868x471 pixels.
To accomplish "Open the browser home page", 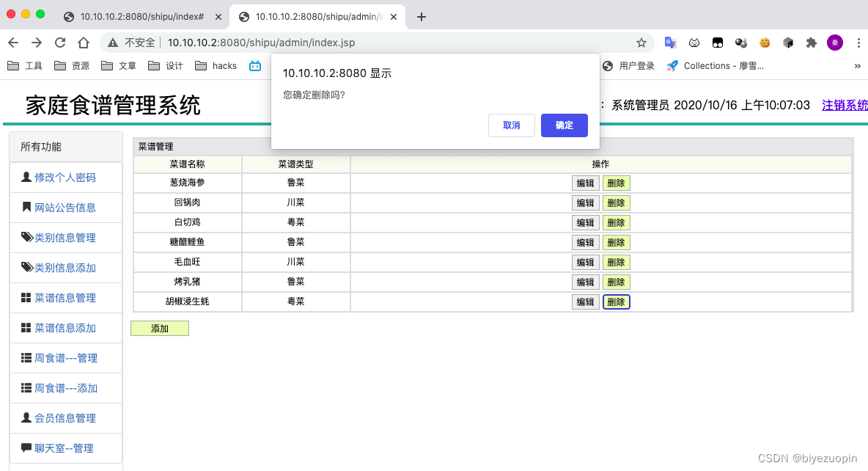I will 83,43.
